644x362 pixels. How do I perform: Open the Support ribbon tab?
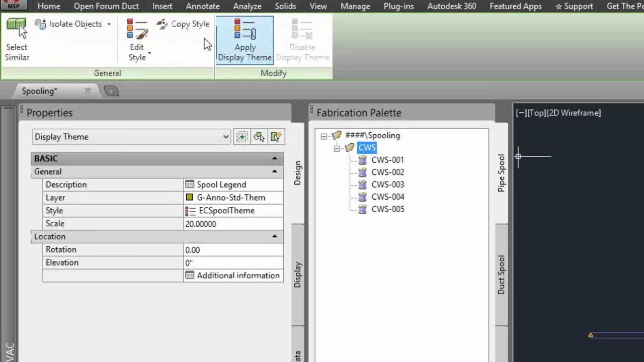(x=574, y=6)
